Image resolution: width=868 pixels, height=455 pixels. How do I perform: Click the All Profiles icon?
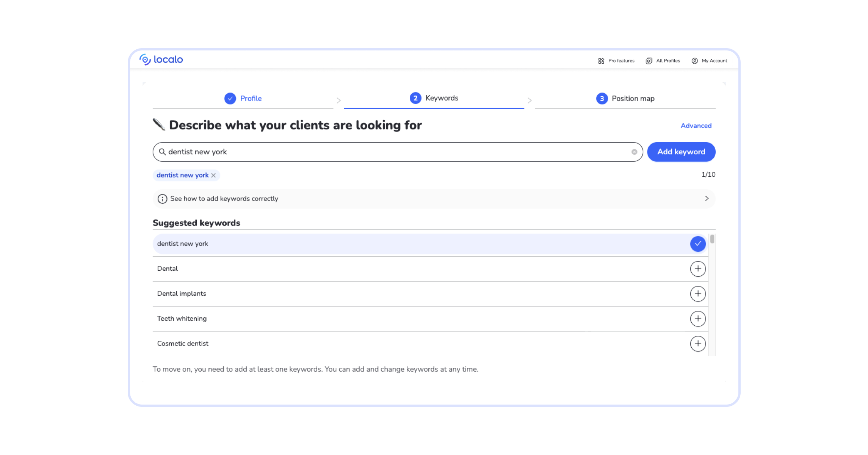(649, 60)
